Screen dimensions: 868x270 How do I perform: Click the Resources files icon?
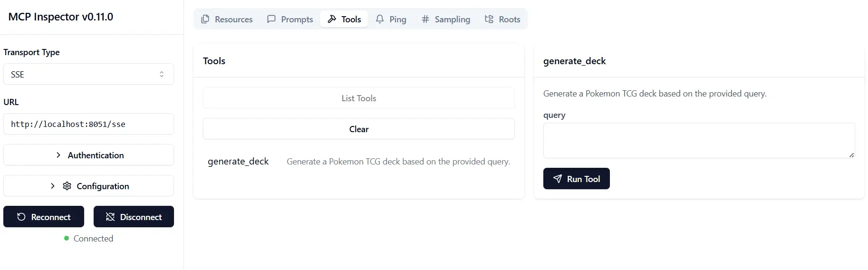(205, 19)
